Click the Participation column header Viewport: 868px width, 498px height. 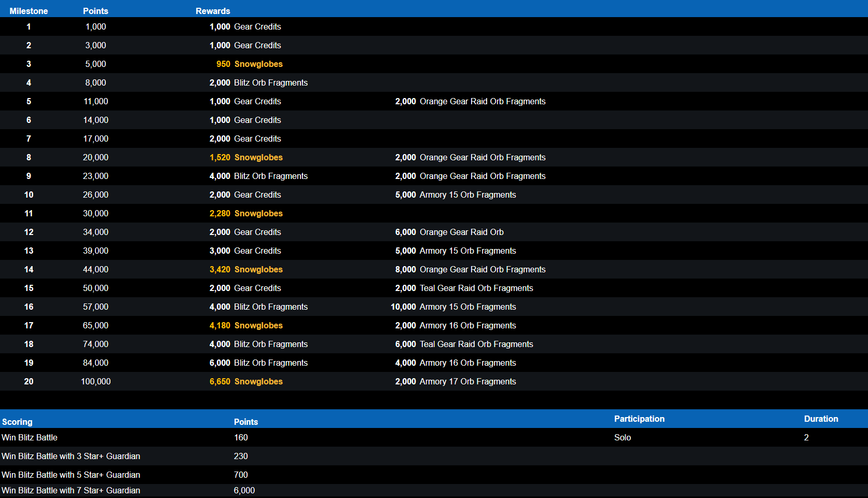point(639,419)
